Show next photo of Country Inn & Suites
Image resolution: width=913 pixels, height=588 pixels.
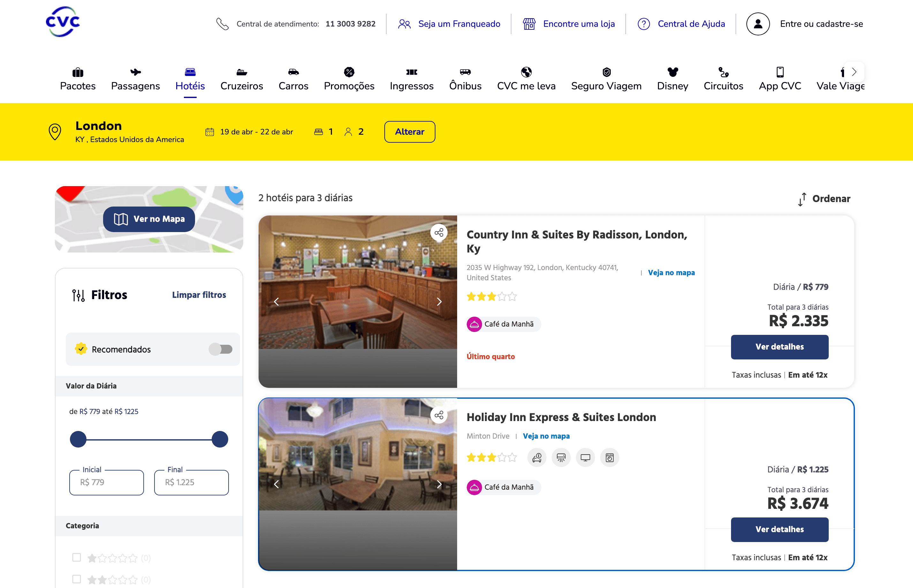point(439,302)
